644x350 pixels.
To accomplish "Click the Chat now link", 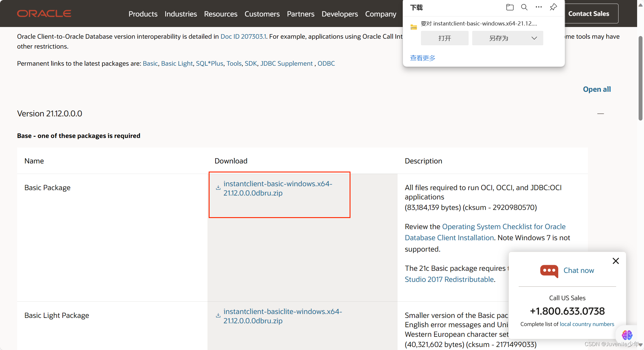I will click(579, 270).
